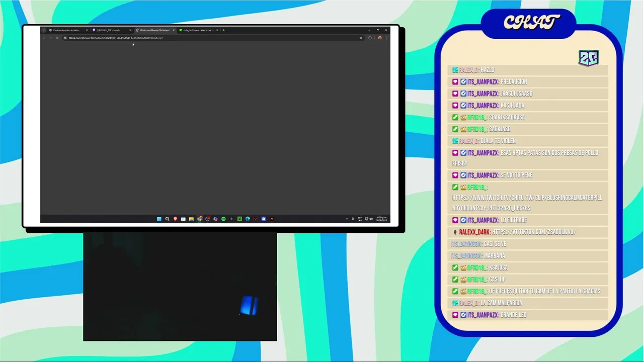Open the browser profile avatar
This screenshot has height=362, width=644.
coord(380,38)
